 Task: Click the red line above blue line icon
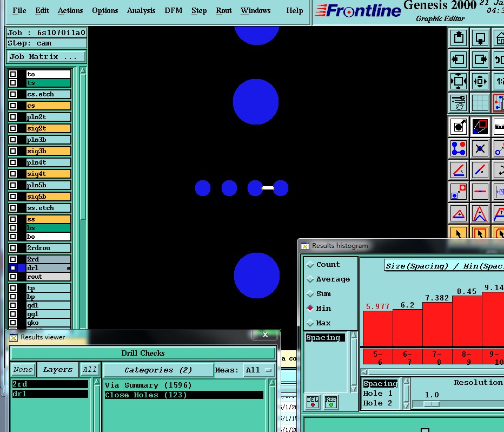tap(459, 170)
